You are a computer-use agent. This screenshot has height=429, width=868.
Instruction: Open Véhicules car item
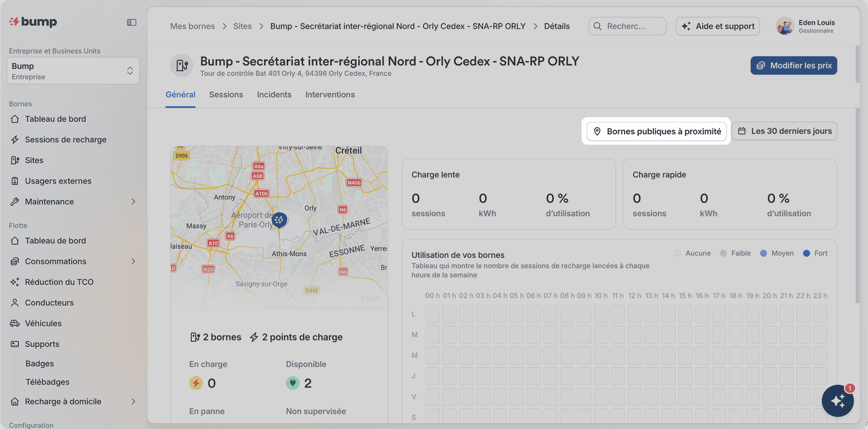pos(73,323)
